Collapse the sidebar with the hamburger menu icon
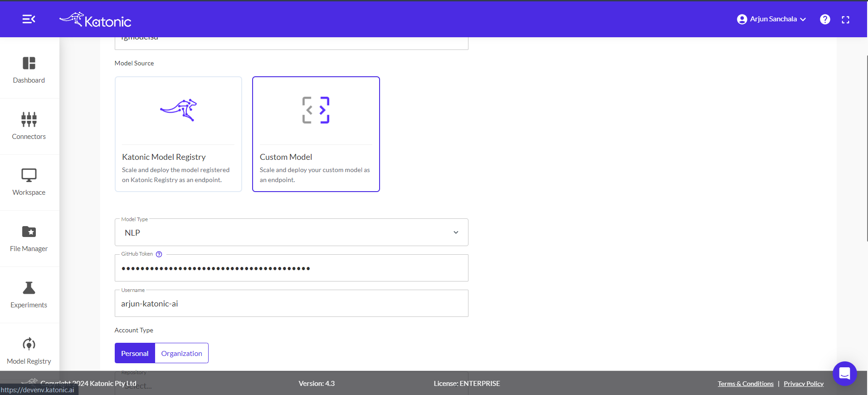The height and width of the screenshot is (395, 868). tap(29, 19)
